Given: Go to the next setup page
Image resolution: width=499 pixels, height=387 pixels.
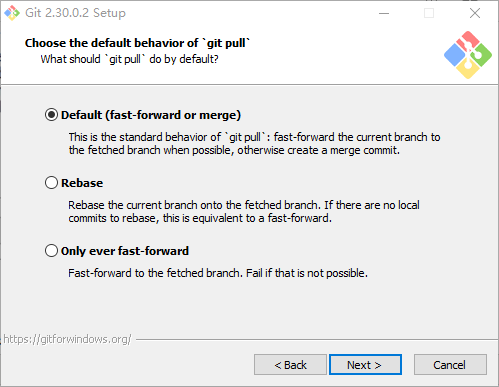Looking at the screenshot, I should pyautogui.click(x=365, y=365).
